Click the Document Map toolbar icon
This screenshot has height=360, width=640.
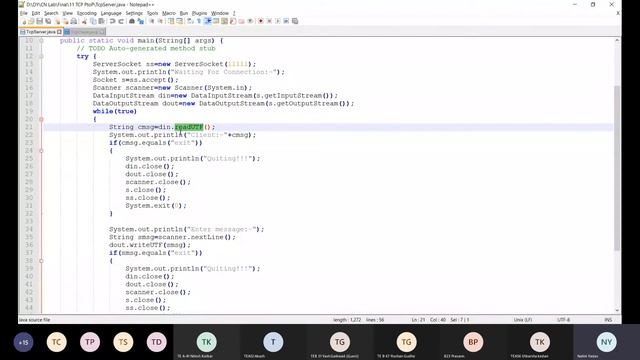(224, 21)
